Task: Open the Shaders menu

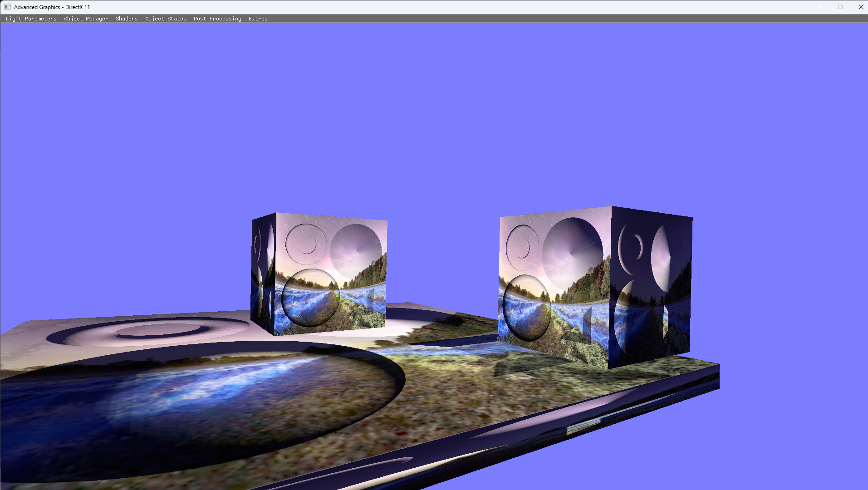Action: click(127, 19)
